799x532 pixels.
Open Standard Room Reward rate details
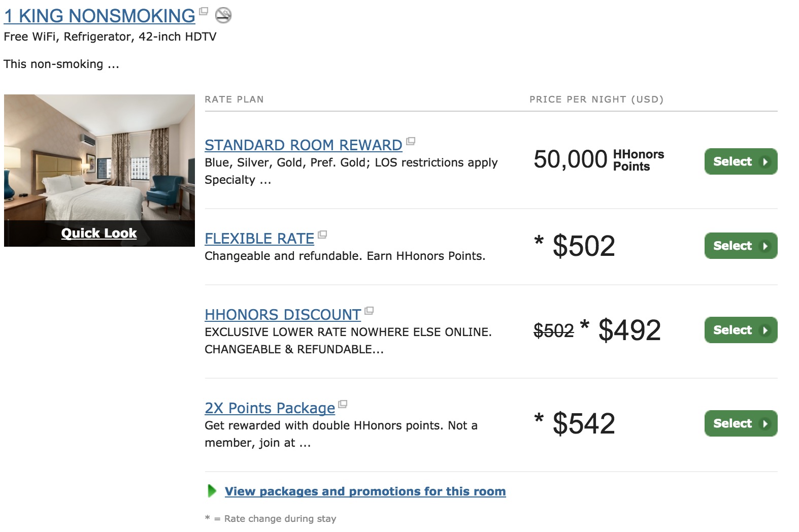point(303,145)
